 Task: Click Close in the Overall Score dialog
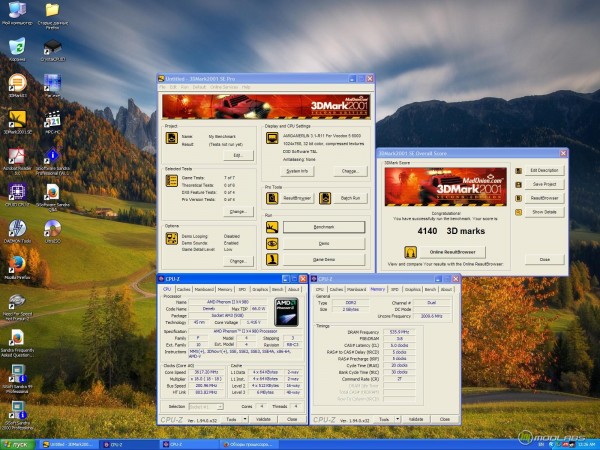(x=544, y=259)
